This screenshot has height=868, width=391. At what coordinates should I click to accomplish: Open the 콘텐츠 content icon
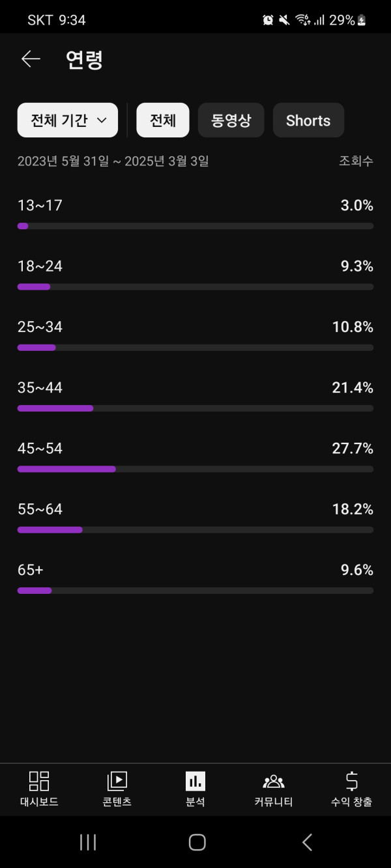click(117, 781)
